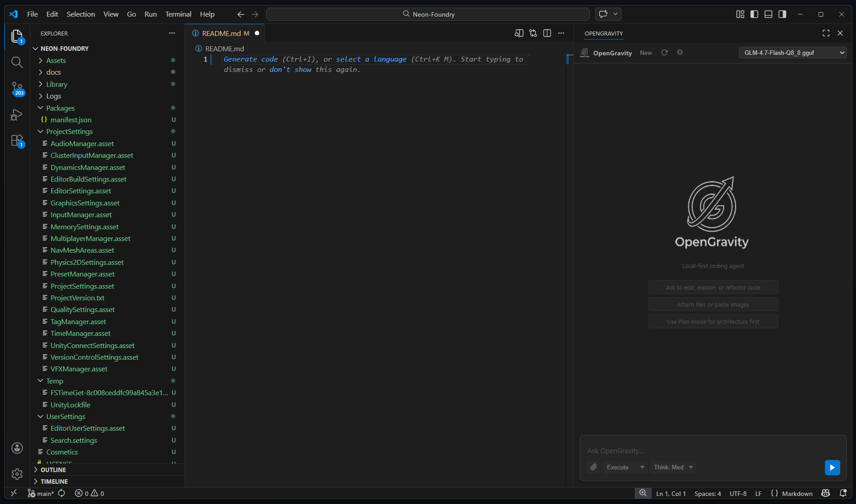Open the Think: Med dropdown
Screen dimensions: 856x504
[x=673, y=467]
